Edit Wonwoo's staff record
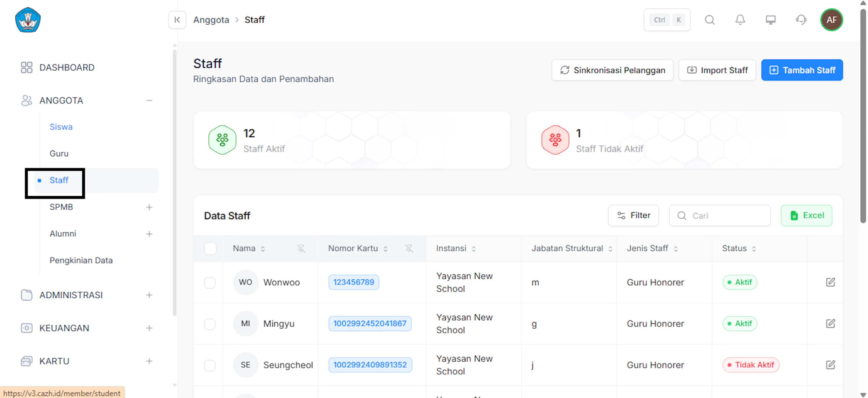Screen dimensions: 868x398 click(830, 282)
